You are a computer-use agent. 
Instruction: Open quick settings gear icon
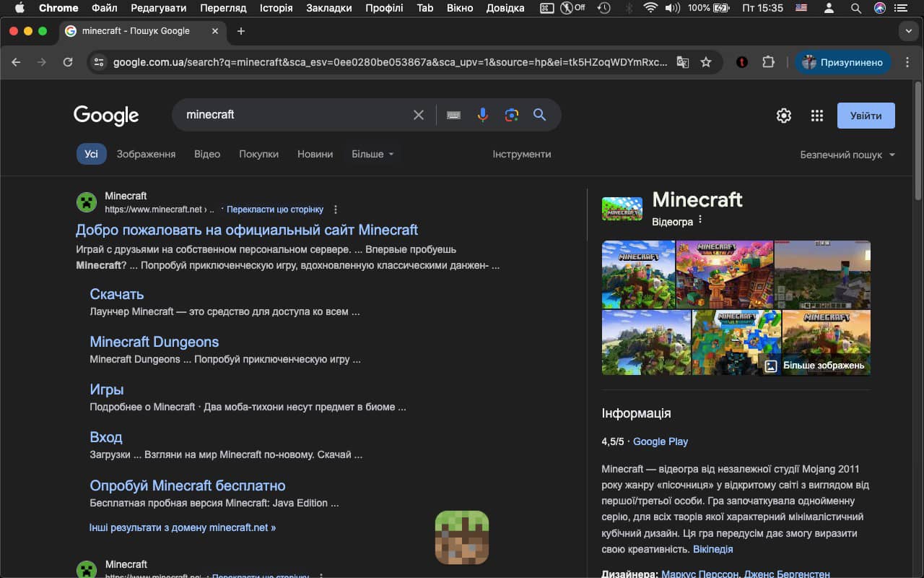coord(784,116)
